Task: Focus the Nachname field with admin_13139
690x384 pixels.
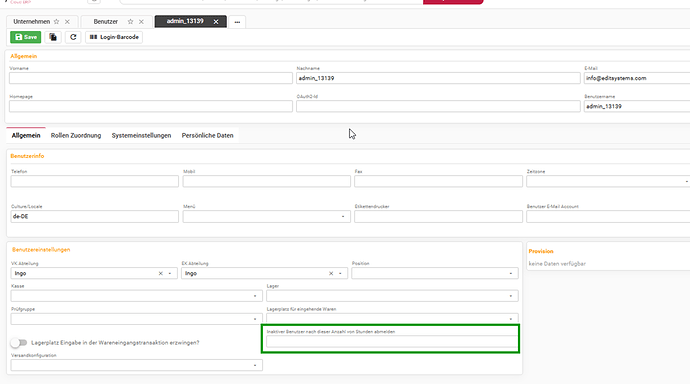Action: tap(438, 78)
